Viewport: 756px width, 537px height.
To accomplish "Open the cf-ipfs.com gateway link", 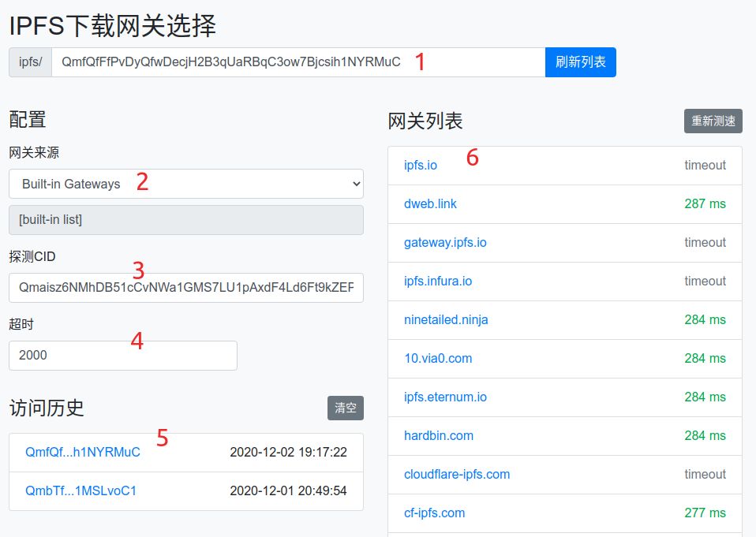I will pos(434,513).
